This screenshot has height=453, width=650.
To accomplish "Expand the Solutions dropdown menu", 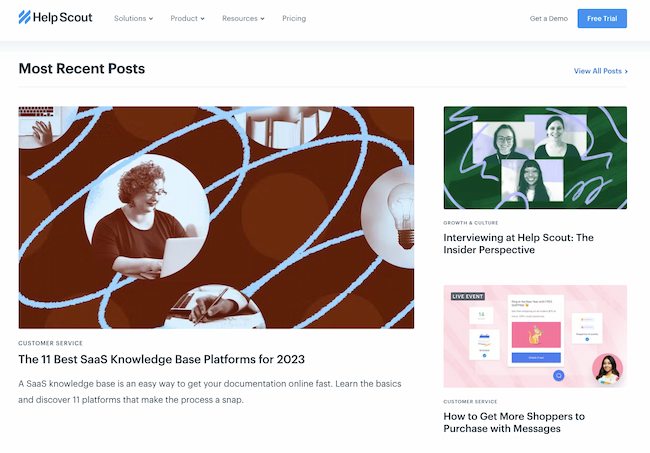I will pyautogui.click(x=133, y=18).
